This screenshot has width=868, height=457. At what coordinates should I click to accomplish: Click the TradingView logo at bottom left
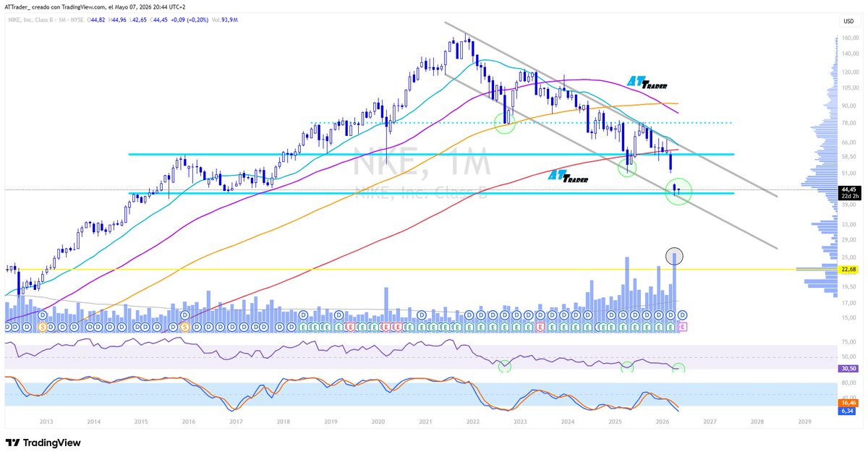point(43,443)
